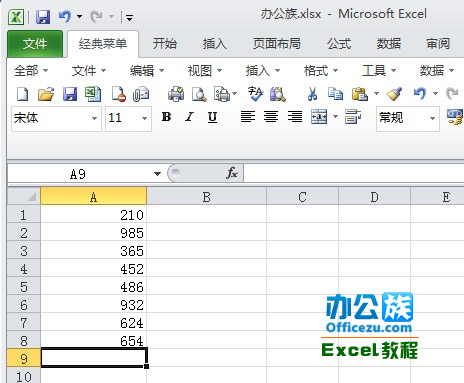Screen dimensions: 464x383
Task: Switch to the 审阅 tab
Action: [x=438, y=44]
